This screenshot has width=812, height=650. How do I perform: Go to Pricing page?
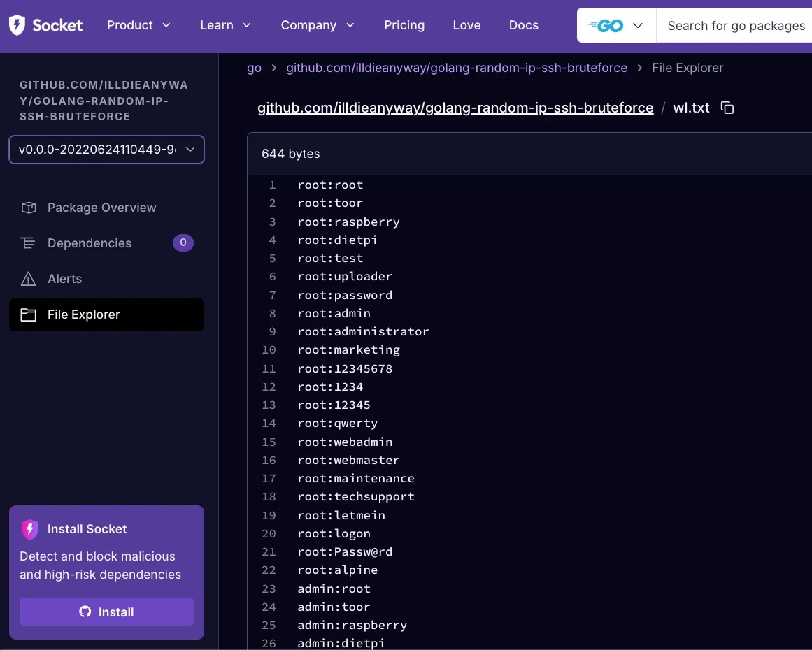[x=404, y=25]
